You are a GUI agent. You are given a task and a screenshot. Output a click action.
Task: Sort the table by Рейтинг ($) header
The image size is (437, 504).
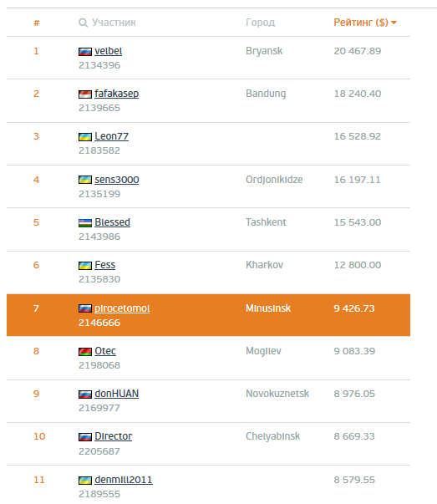coord(361,23)
